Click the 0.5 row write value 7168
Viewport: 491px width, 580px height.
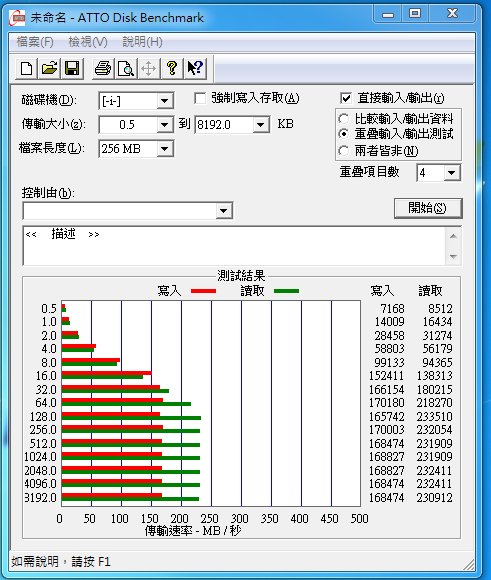(x=392, y=308)
